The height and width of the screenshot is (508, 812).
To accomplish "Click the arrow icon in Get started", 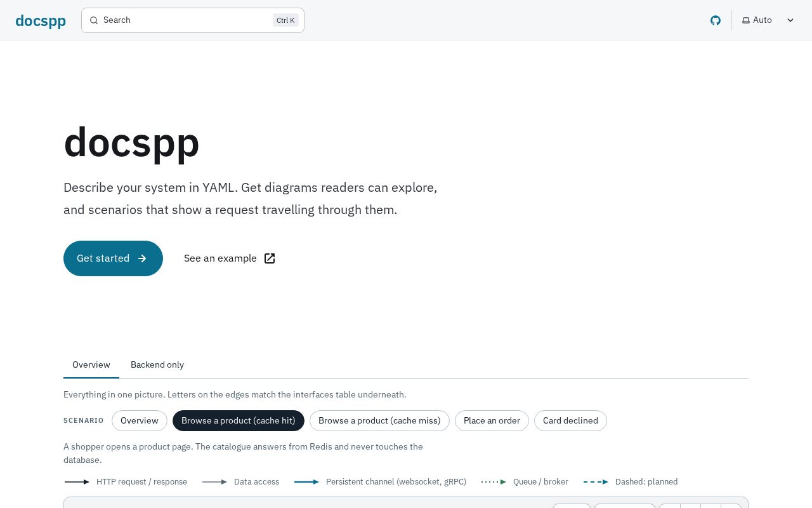I will point(142,258).
